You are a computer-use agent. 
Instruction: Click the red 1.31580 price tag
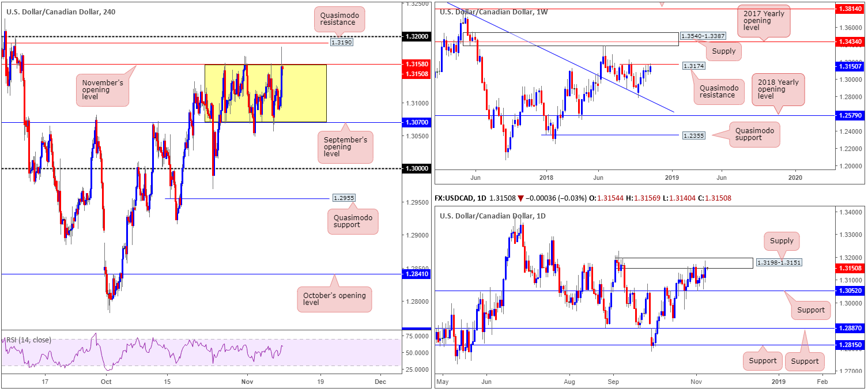[416, 65]
